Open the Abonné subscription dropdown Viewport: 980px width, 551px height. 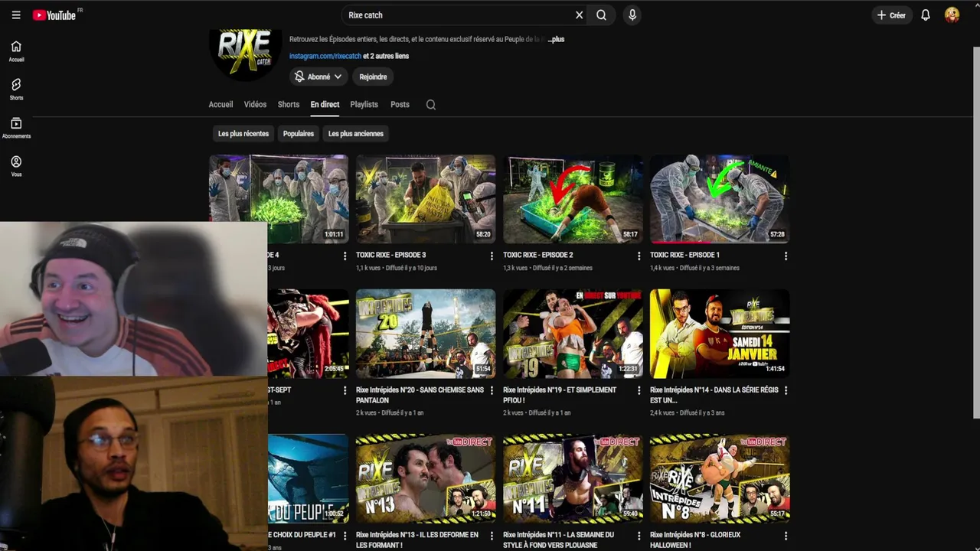pos(318,77)
